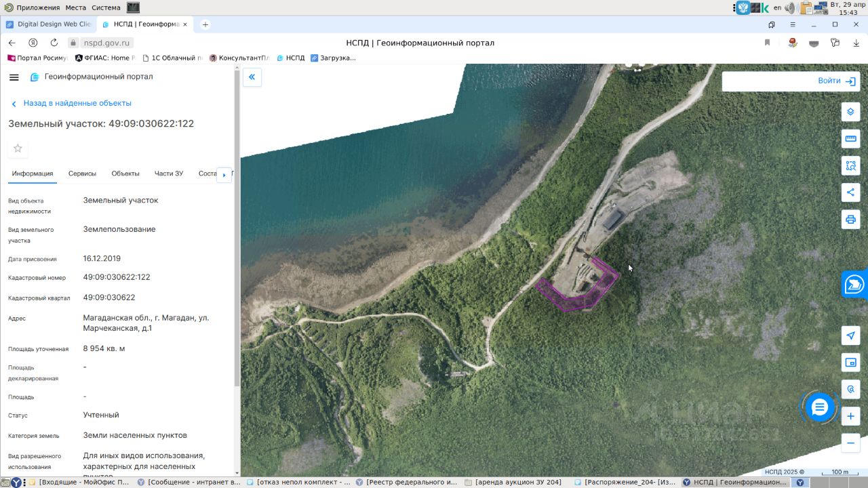
Task: Select the ruler measurement tool
Action: tap(850, 139)
